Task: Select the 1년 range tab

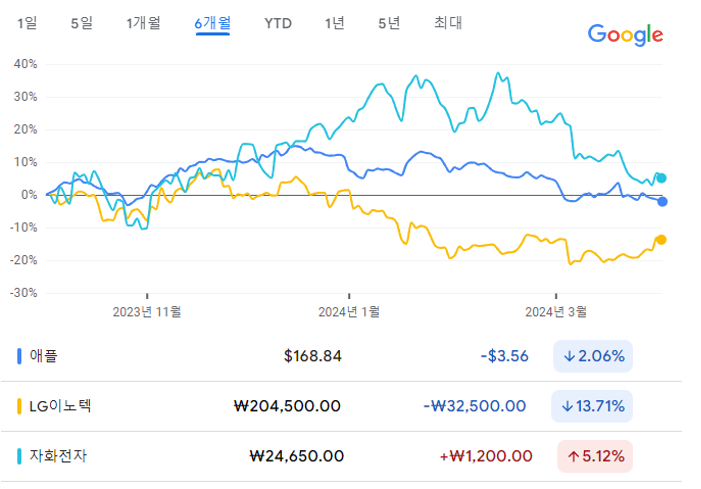Action: coord(334,23)
